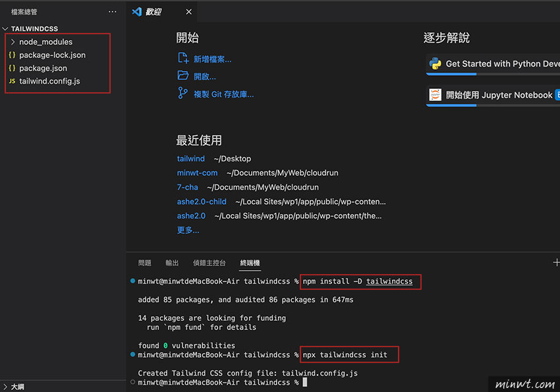Viewport: 560px width, 392px height.
Task: Switch to the 偵錯主控台 debug console tab
Action: pos(210,263)
